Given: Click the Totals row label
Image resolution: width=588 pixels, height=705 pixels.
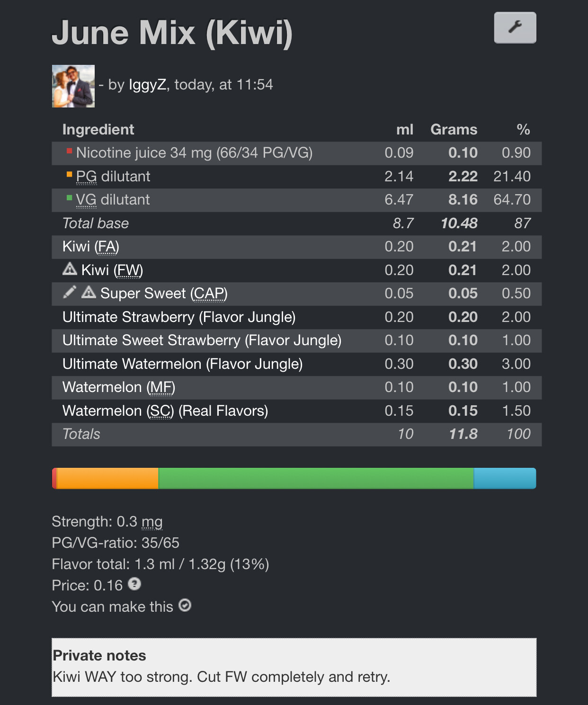Looking at the screenshot, I should 81,434.
